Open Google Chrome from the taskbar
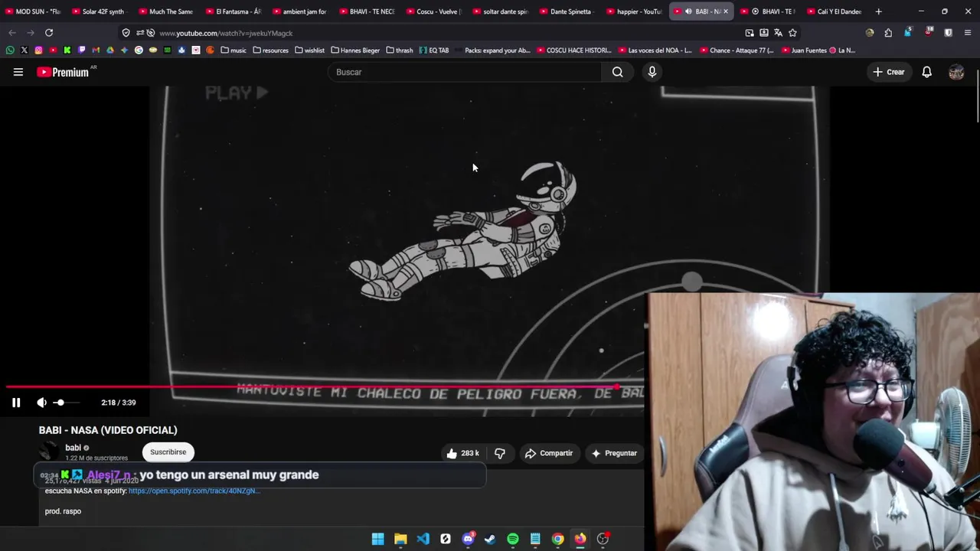 point(558,539)
